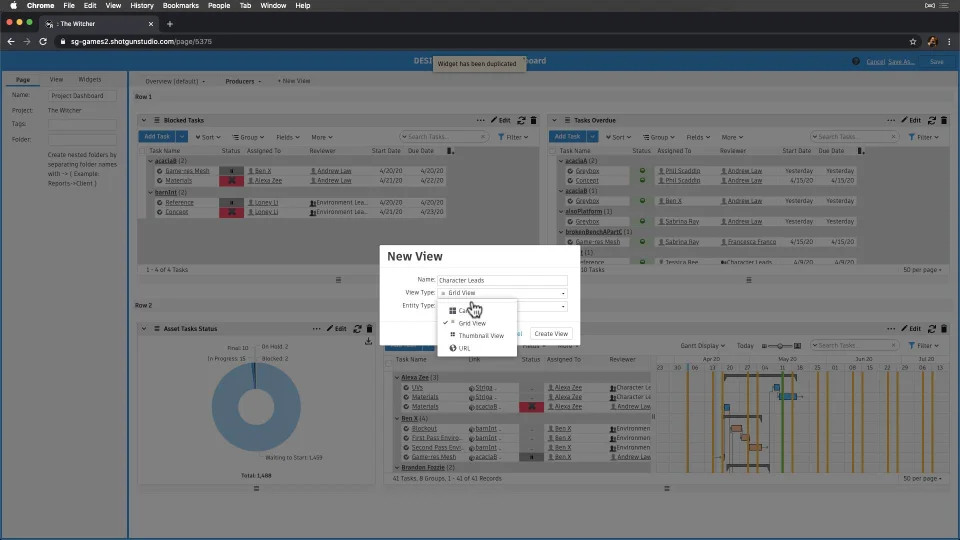The height and width of the screenshot is (540, 960).
Task: Refresh the Asset Tasks Status widget
Action: tap(357, 329)
